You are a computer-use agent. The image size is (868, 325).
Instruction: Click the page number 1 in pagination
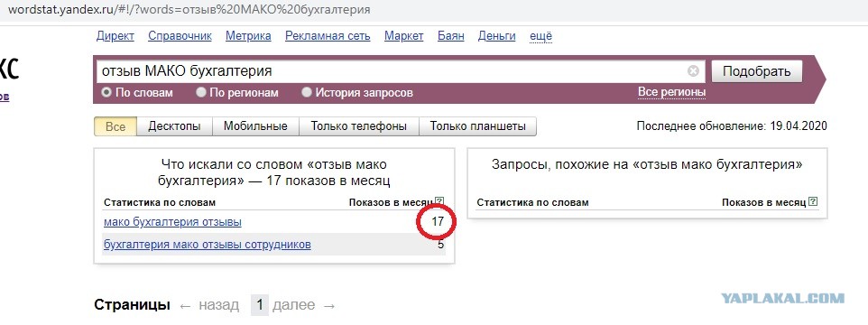pos(260,305)
